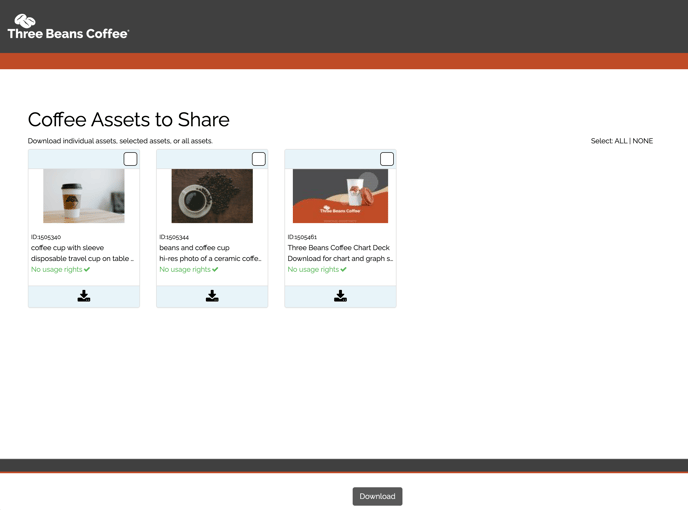Click the 'Coffee Assets to Share' heading
The width and height of the screenshot is (688, 510).
[x=128, y=120]
